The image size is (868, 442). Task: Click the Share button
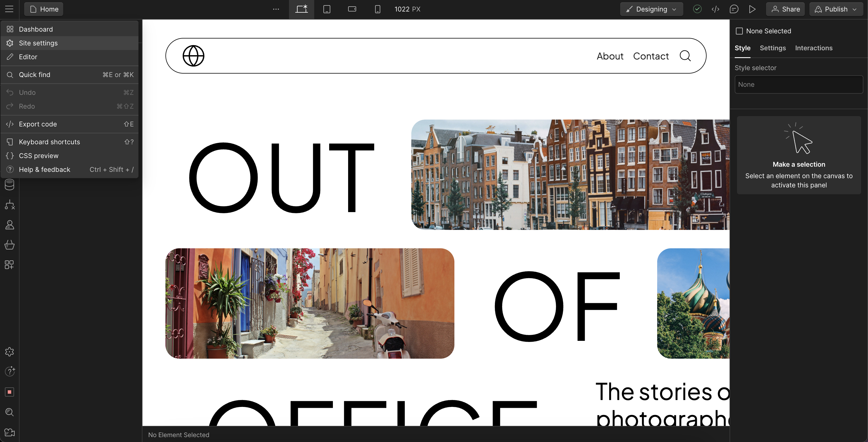click(786, 9)
